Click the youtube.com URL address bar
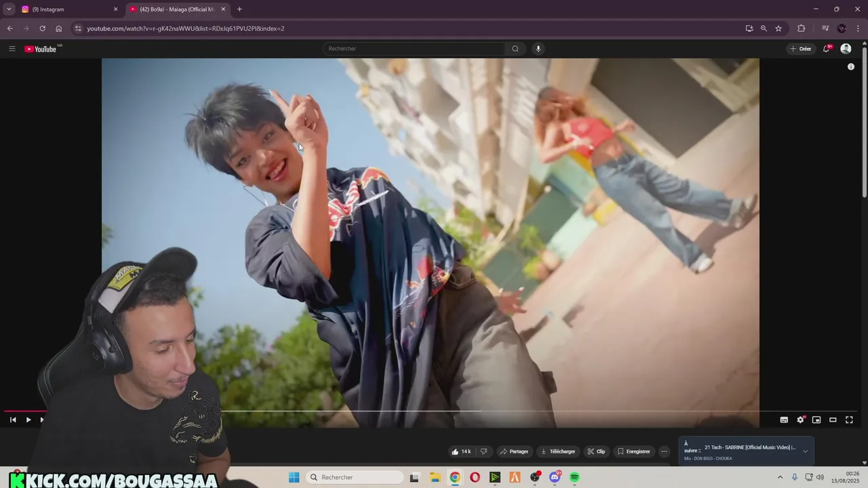The height and width of the screenshot is (488, 868). point(414,28)
